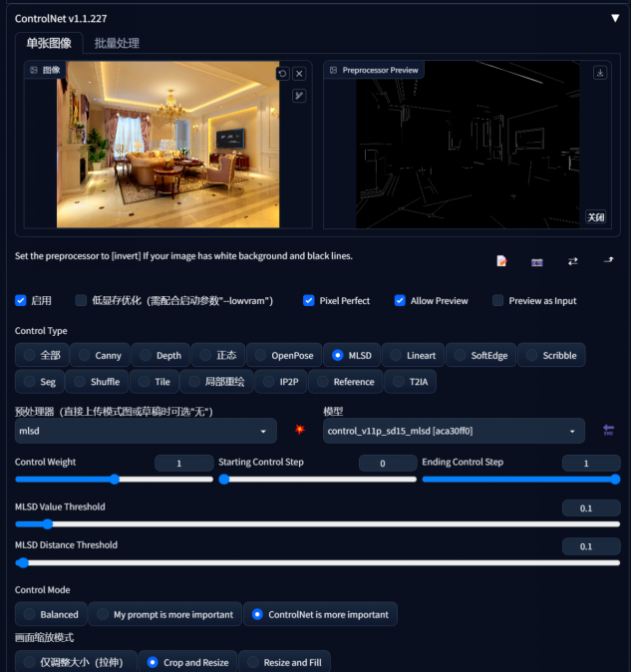Screen dimensions: 631x672
Task: Adjust the MLSD Value Threshold slider
Action: click(317, 524)
